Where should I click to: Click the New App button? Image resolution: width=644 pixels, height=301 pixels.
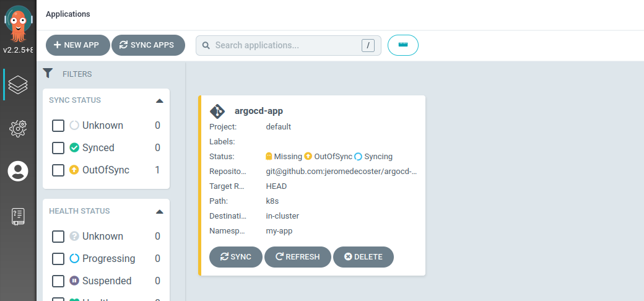(77, 45)
